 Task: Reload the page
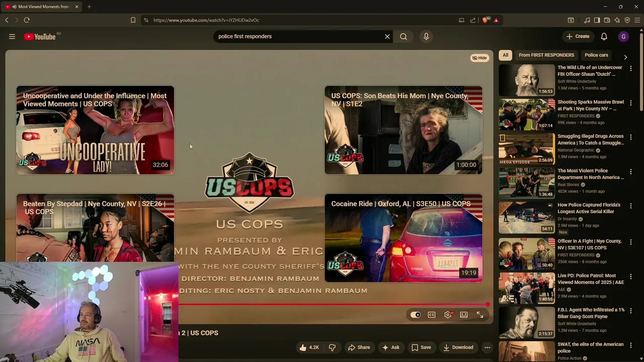27,20
